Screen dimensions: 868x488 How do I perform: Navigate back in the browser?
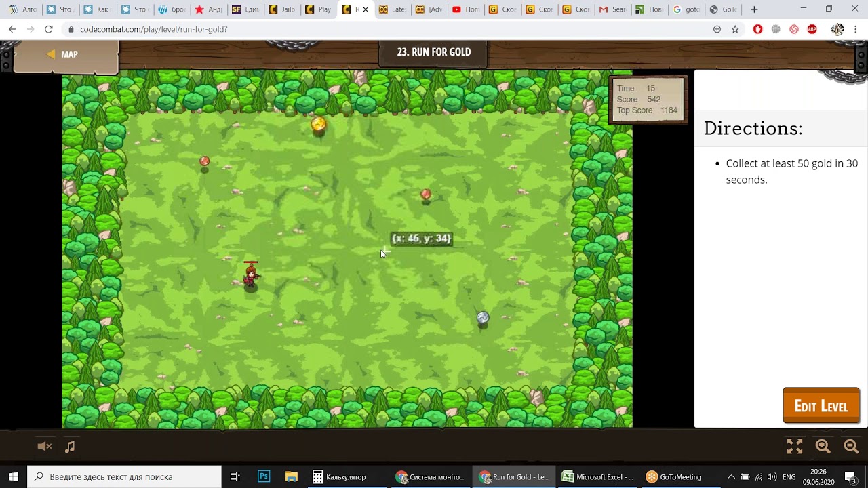tap(12, 29)
